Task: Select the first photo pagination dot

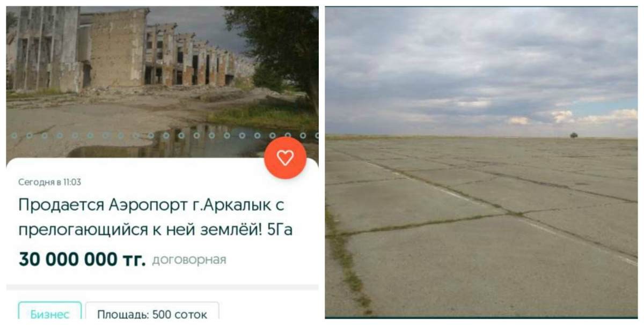Action: click(x=14, y=136)
